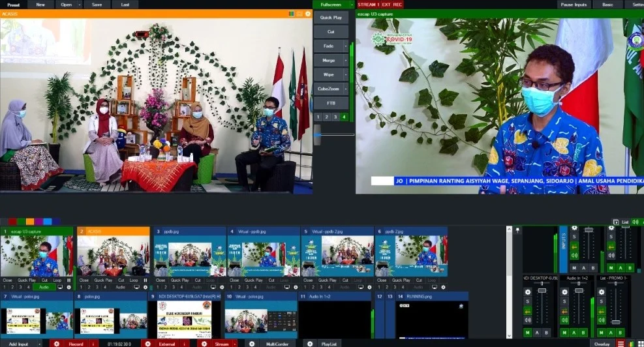Viewport: 644px width, 347px height.
Task: Click the Preset menu item
Action: (x=13, y=5)
